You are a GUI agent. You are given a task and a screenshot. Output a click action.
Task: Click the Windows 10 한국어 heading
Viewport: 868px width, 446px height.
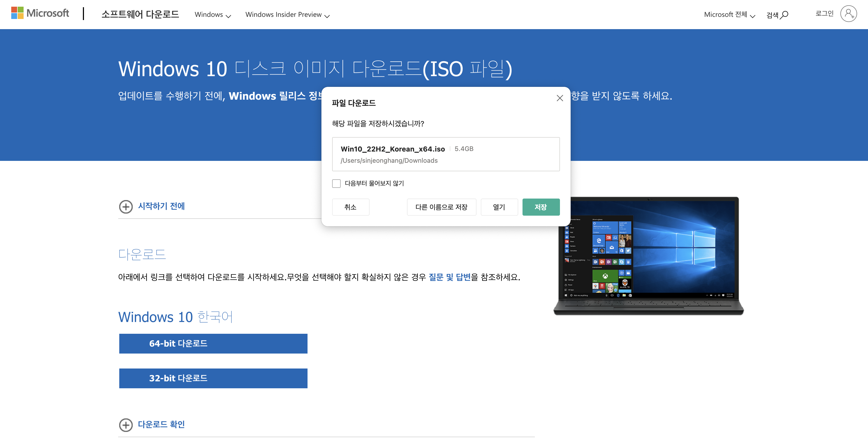[175, 317]
